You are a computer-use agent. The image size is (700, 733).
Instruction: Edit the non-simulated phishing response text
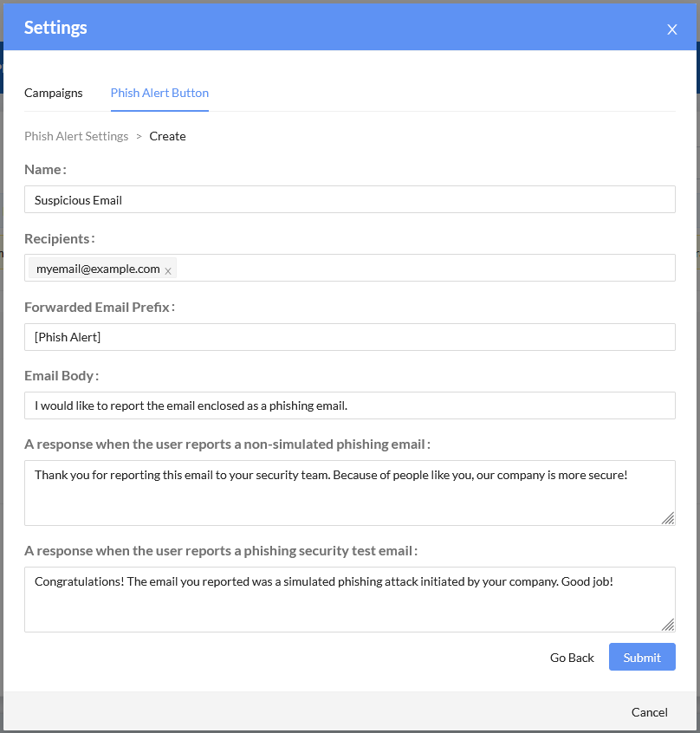click(349, 492)
